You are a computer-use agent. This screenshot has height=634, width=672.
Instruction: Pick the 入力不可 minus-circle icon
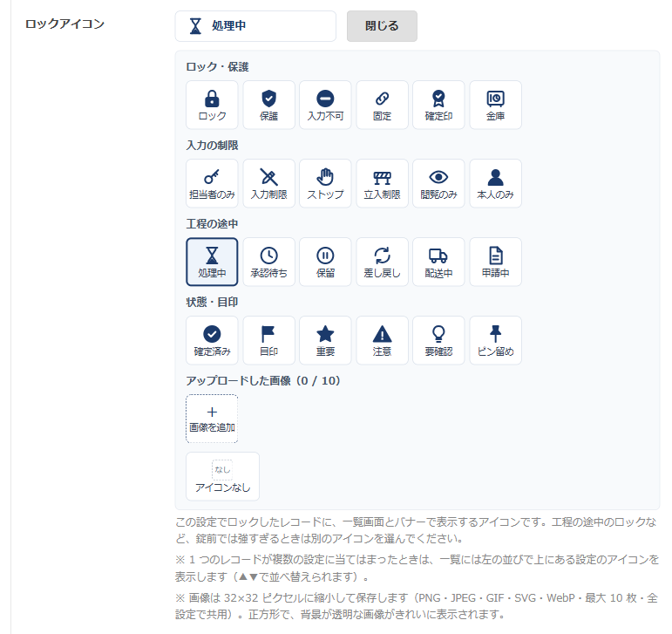click(325, 105)
